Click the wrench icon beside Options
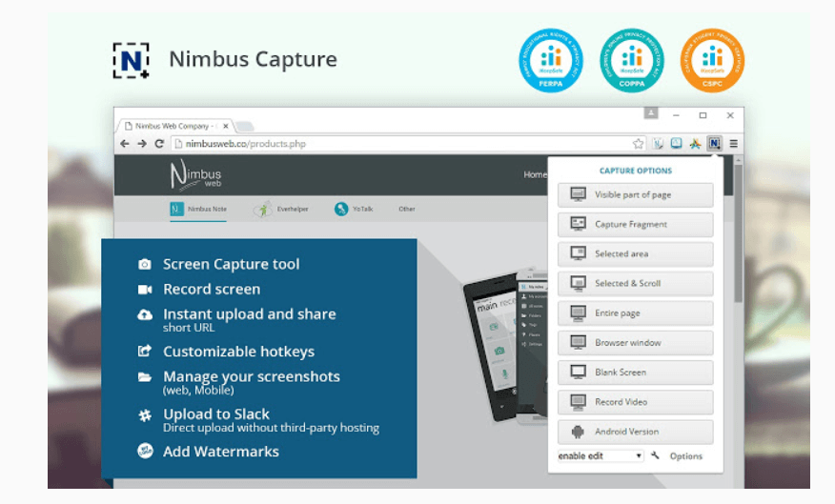The image size is (835, 504). pos(656,455)
